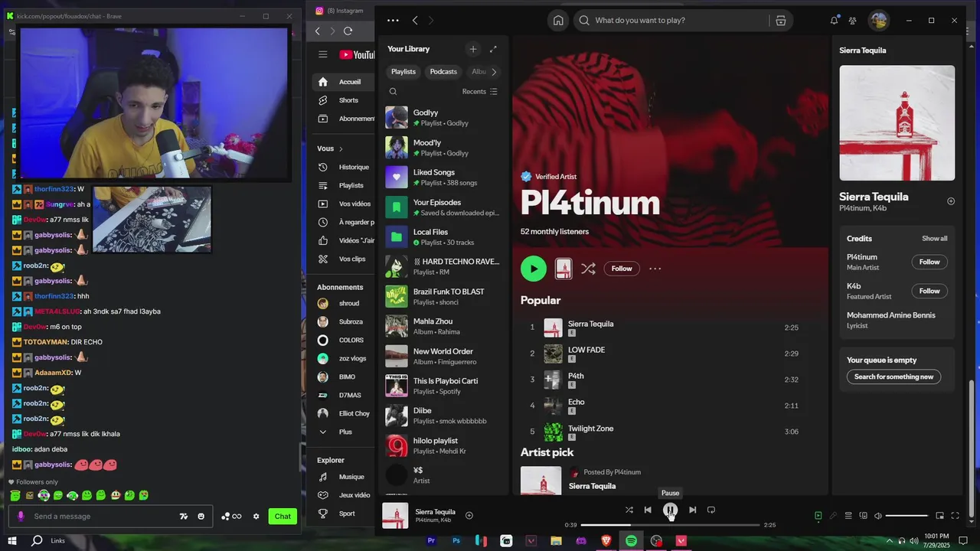
Task: Play Pl4tinum with the green play button
Action: click(x=534, y=269)
